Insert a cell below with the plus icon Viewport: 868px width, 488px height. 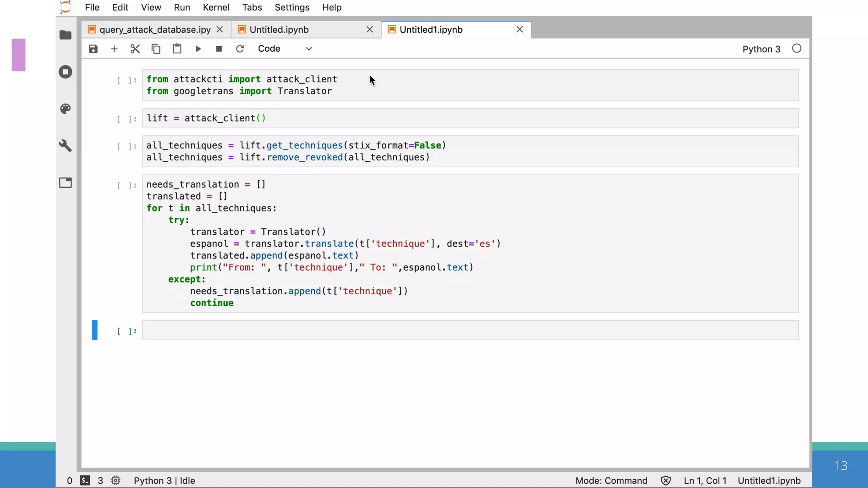click(114, 49)
